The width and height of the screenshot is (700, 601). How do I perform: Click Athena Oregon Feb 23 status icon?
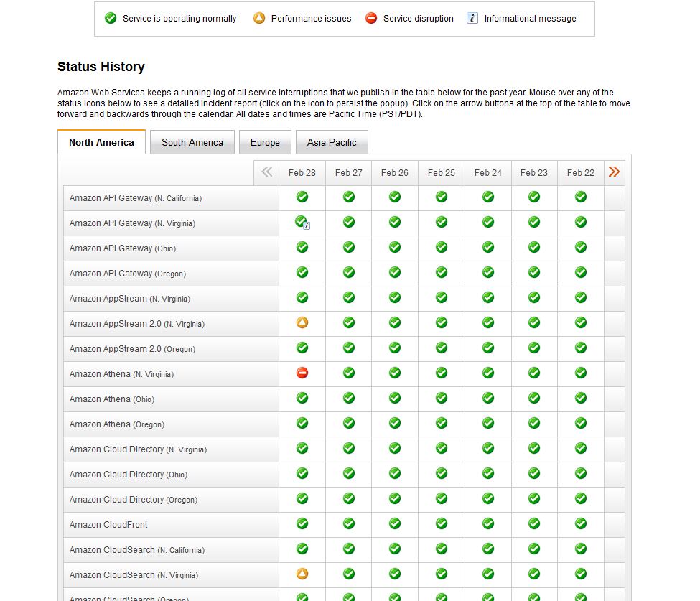tap(534, 423)
